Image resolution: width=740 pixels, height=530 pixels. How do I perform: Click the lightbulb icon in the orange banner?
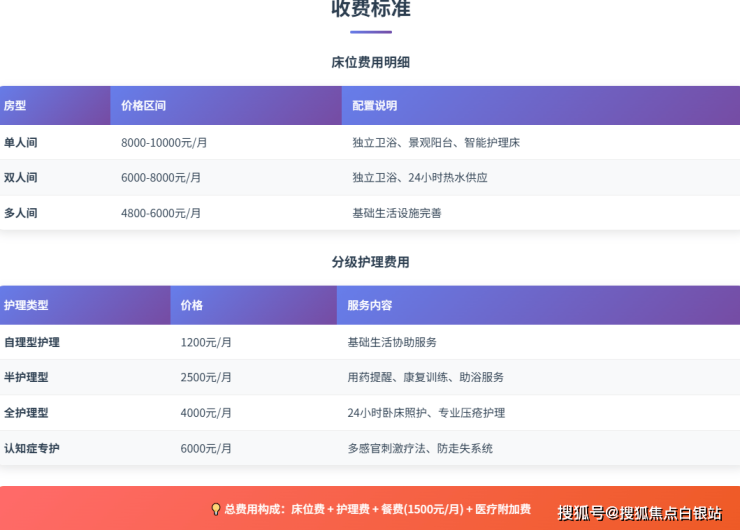coord(215,509)
